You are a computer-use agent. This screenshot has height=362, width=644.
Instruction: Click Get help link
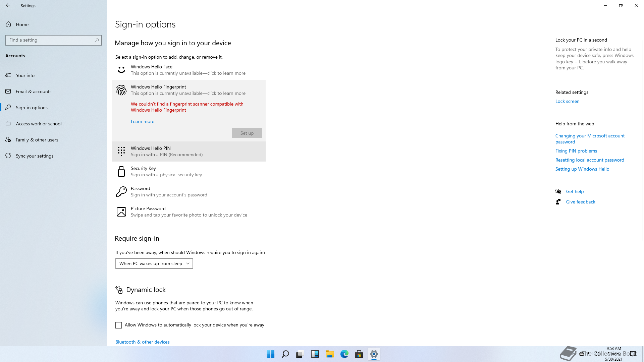575,191
